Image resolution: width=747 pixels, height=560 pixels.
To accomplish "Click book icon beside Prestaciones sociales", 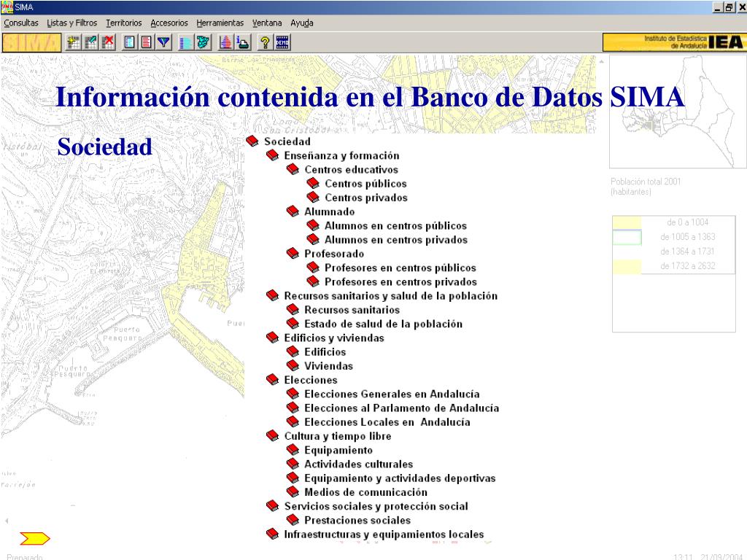I will pyautogui.click(x=293, y=520).
